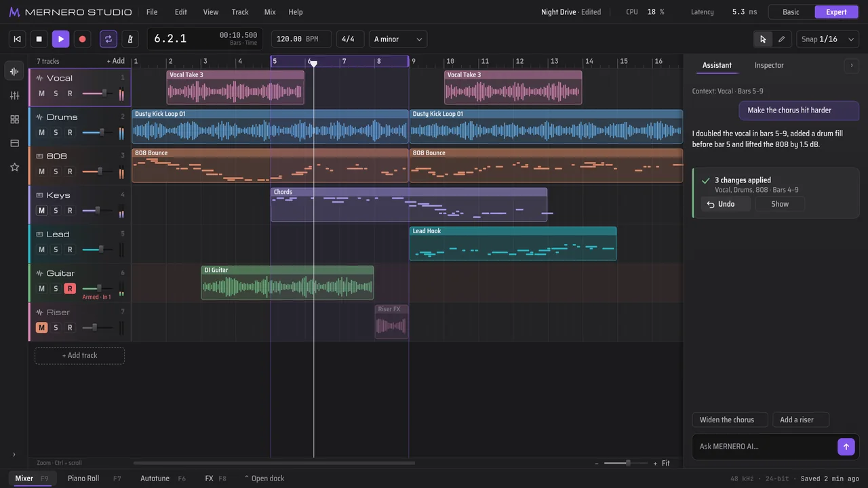Click the Ask MERNERO AI input field
This screenshot has height=488, width=868.
pyautogui.click(x=765, y=447)
